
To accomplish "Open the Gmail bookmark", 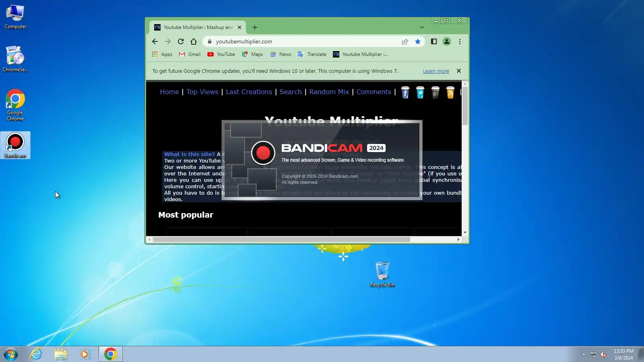I will (x=190, y=54).
